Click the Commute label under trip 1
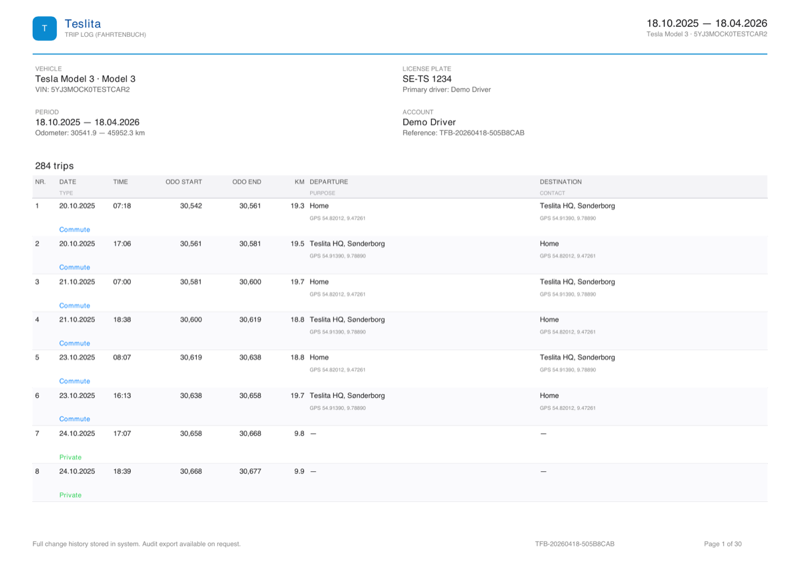The image size is (800, 566). tap(74, 230)
